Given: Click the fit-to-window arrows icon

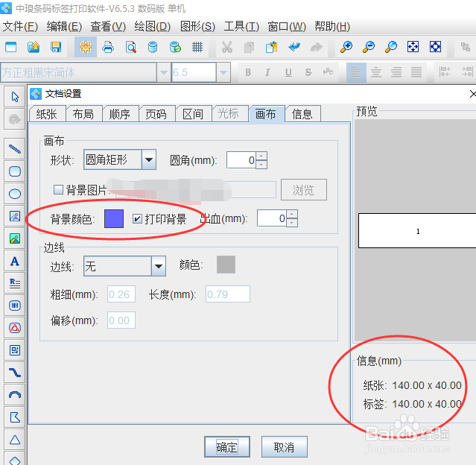Looking at the screenshot, I should click(x=413, y=47).
